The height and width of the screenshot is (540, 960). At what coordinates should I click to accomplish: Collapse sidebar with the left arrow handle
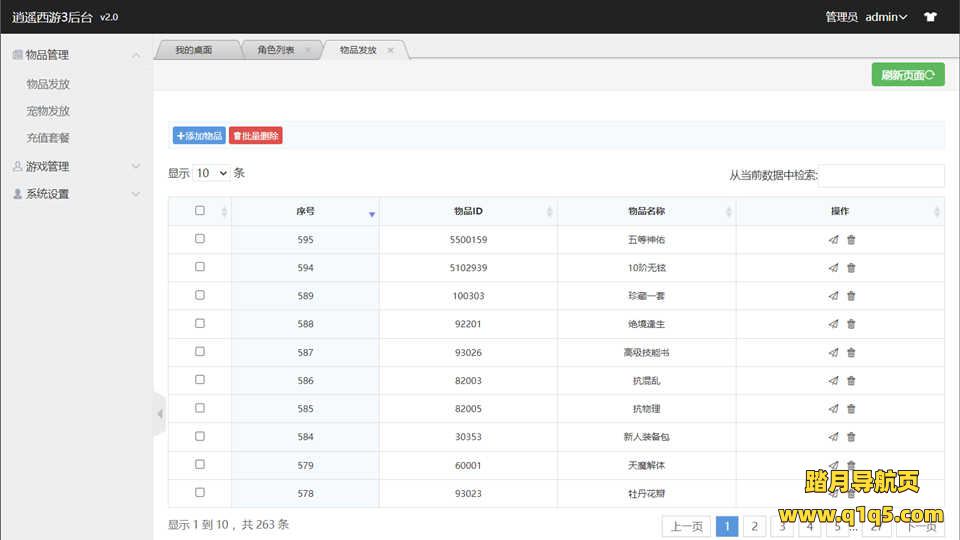click(x=160, y=414)
